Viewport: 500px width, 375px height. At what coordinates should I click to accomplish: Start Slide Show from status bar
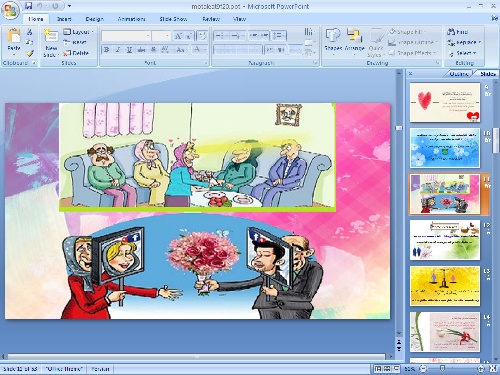[396, 369]
